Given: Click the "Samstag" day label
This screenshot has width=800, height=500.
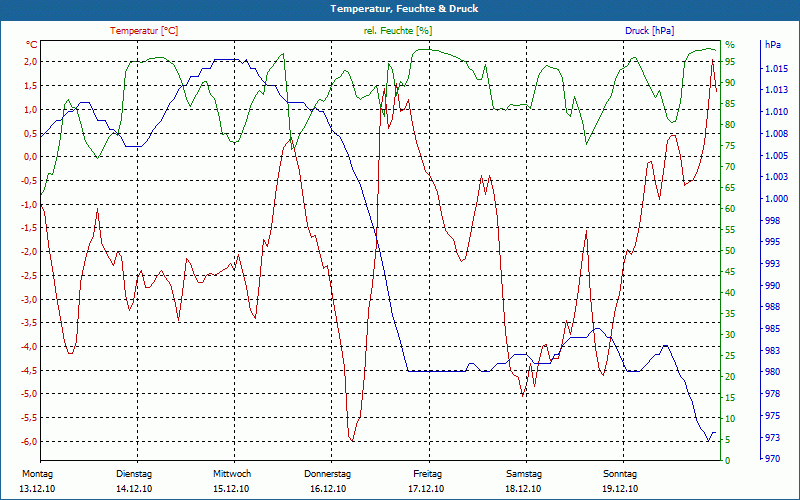Looking at the screenshot, I should (x=524, y=474).
